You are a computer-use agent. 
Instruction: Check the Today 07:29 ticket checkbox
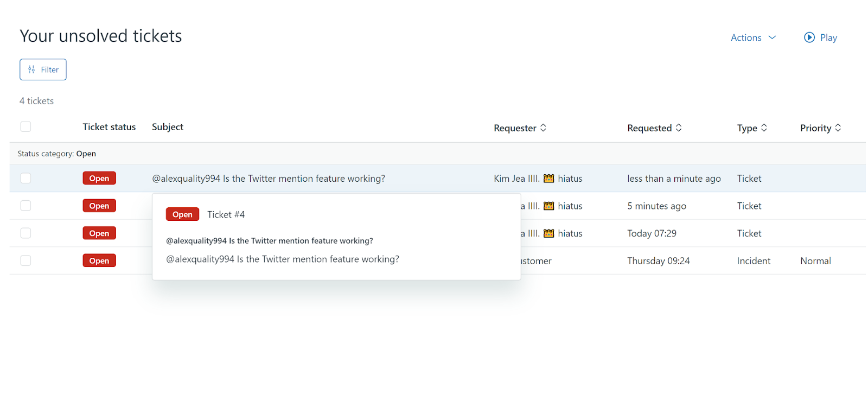coord(25,233)
